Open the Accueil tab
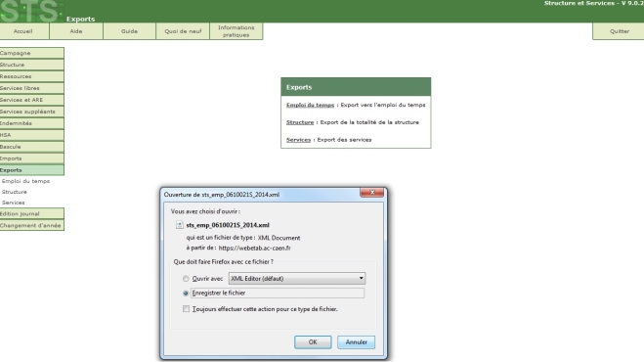Screen dimensions: 644x362 click(x=24, y=31)
